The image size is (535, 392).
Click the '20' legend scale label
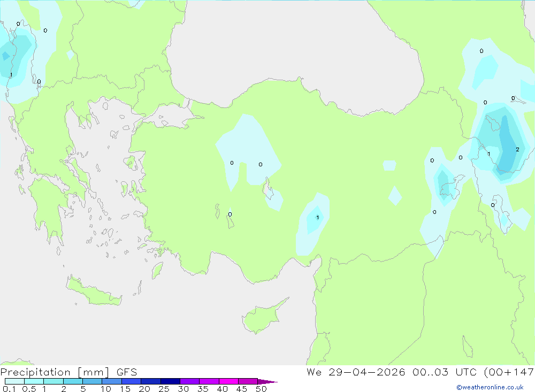coord(144,389)
